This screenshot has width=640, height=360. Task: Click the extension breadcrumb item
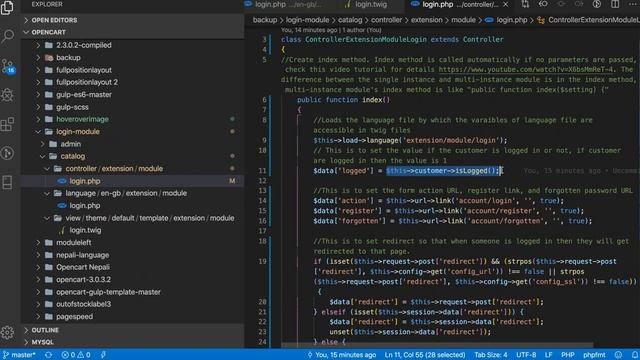[x=426, y=20]
